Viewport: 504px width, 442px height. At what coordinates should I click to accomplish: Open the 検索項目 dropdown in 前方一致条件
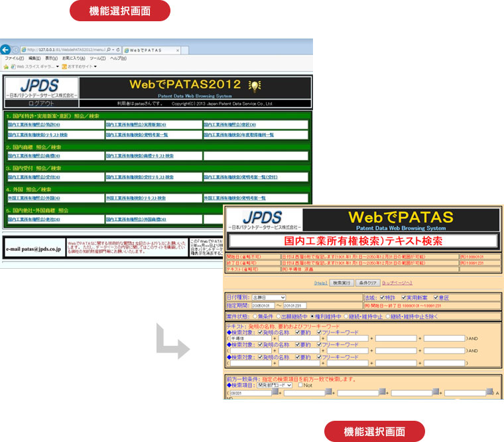coord(275,385)
